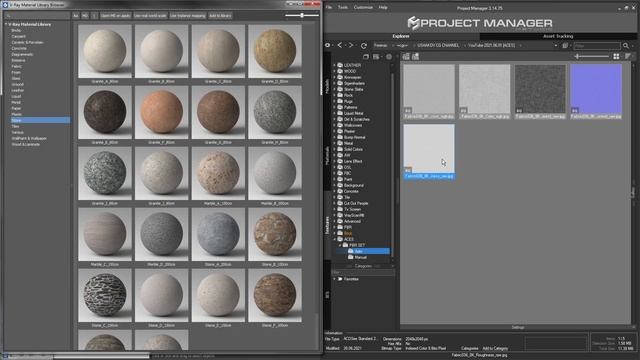This screenshot has height=360, width=640.
Task: Click the WOOD folder icon
Action: [340, 71]
